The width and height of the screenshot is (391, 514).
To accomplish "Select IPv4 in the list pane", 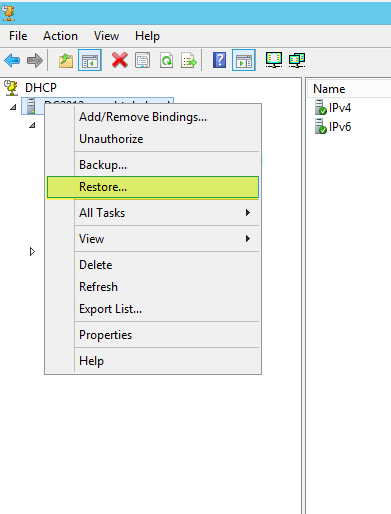I will pos(340,108).
